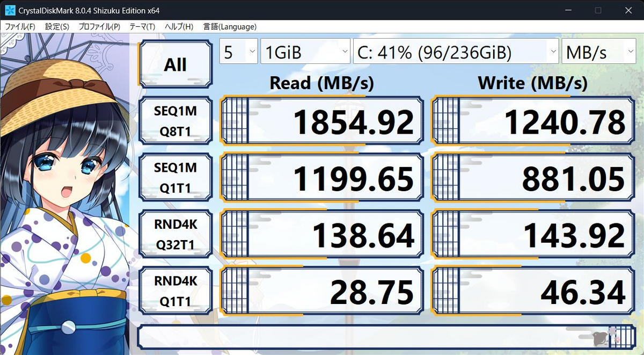
Task: Open the ファイル(F) menu
Action: [20, 26]
